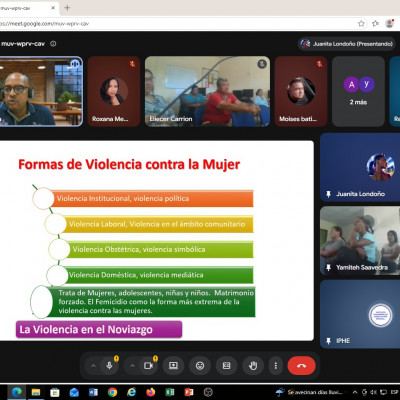Open the present screen option

[x=173, y=366]
